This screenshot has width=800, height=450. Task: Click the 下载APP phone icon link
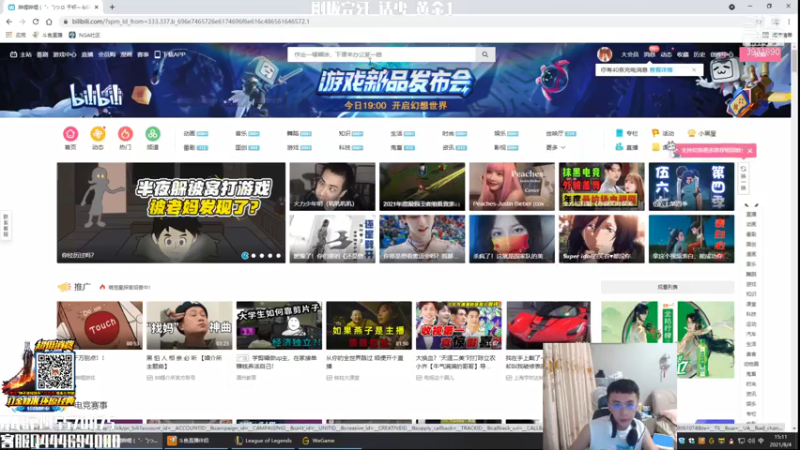point(170,54)
